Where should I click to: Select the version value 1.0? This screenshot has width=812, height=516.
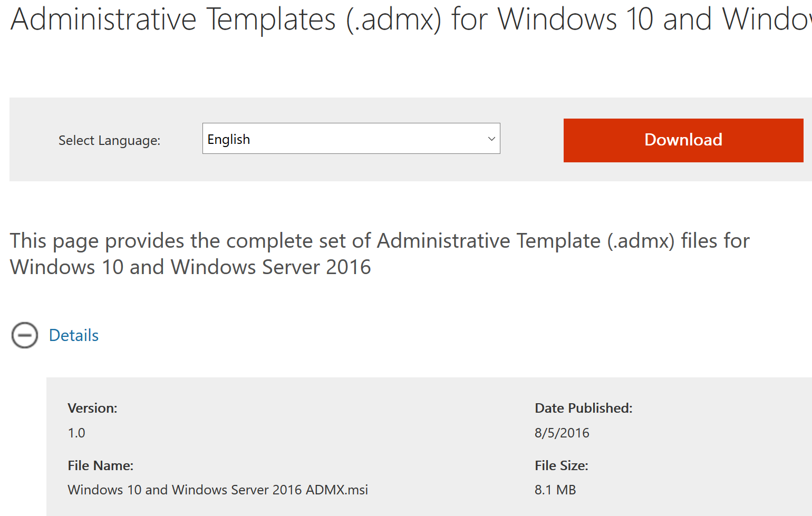(76, 433)
